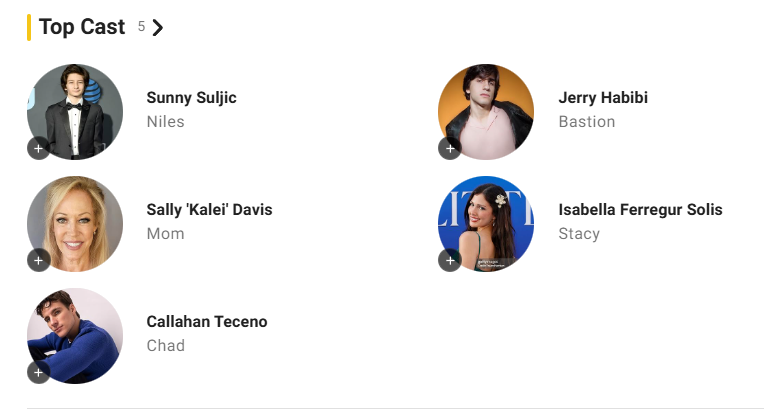This screenshot has width=764, height=410.
Task: Open Isabella Ferregur Solis name link
Action: [640, 209]
